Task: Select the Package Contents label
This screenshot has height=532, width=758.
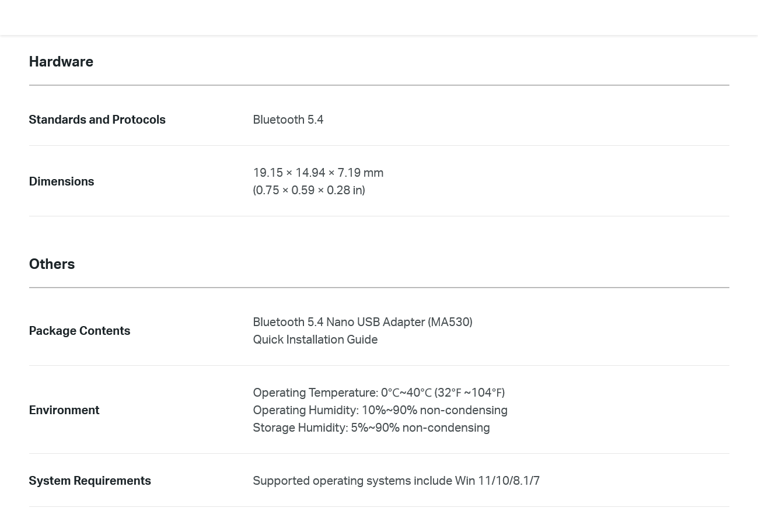Action: 79,331
